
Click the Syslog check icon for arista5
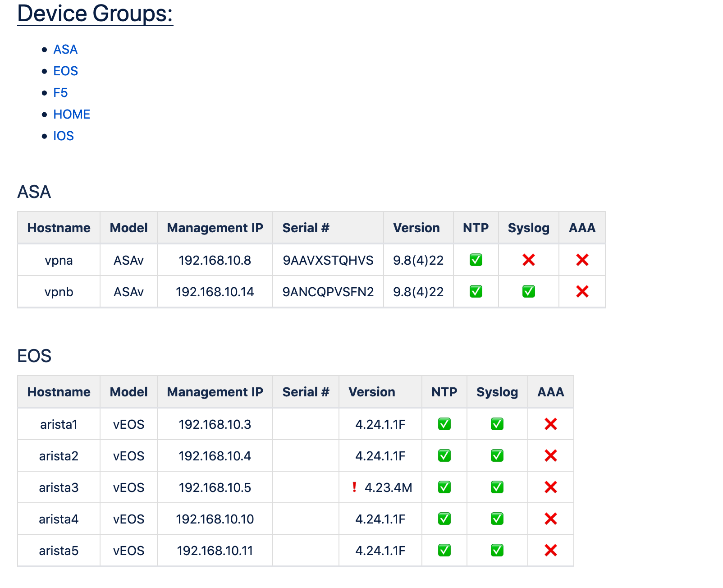(497, 550)
